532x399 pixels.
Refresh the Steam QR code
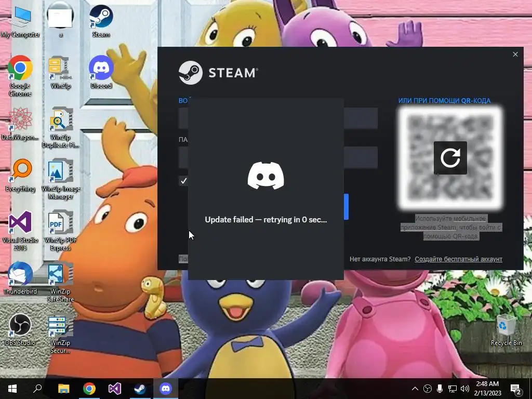(450, 158)
